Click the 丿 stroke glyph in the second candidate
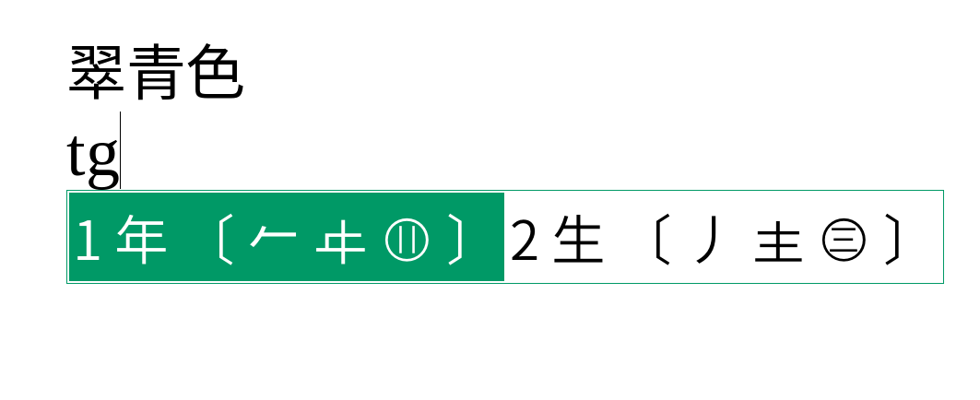This screenshot has width=980, height=400. [x=709, y=240]
